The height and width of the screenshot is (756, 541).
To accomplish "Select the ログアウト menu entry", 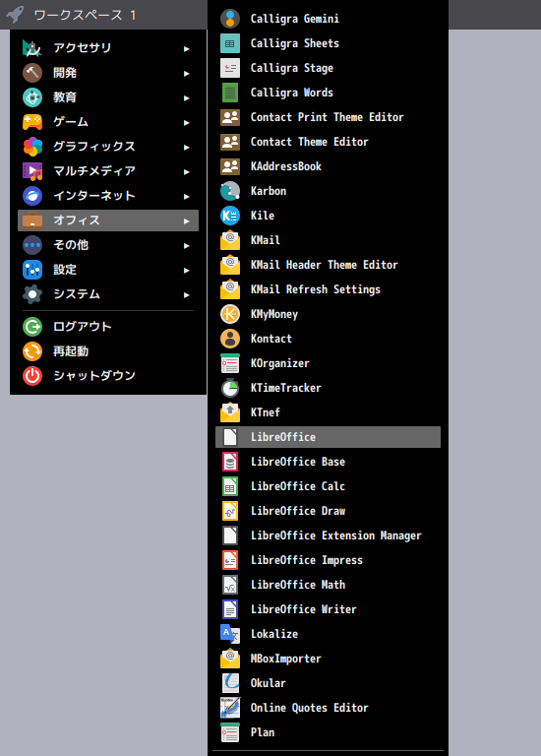I will click(x=108, y=327).
